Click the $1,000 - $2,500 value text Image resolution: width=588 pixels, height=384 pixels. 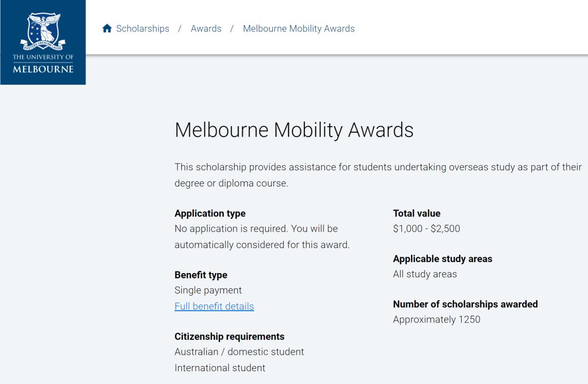pyautogui.click(x=426, y=228)
